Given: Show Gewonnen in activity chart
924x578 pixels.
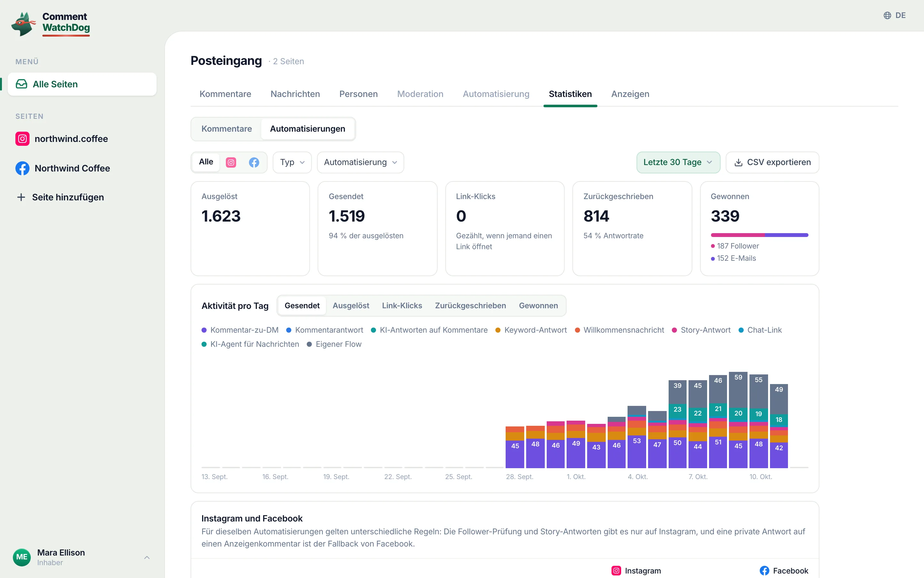Looking at the screenshot, I should [x=538, y=306].
